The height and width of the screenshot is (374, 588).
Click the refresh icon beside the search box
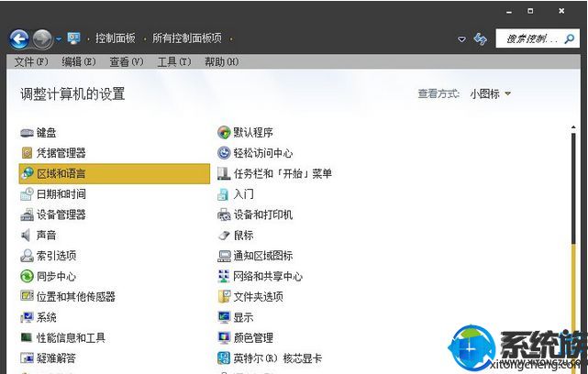point(481,39)
